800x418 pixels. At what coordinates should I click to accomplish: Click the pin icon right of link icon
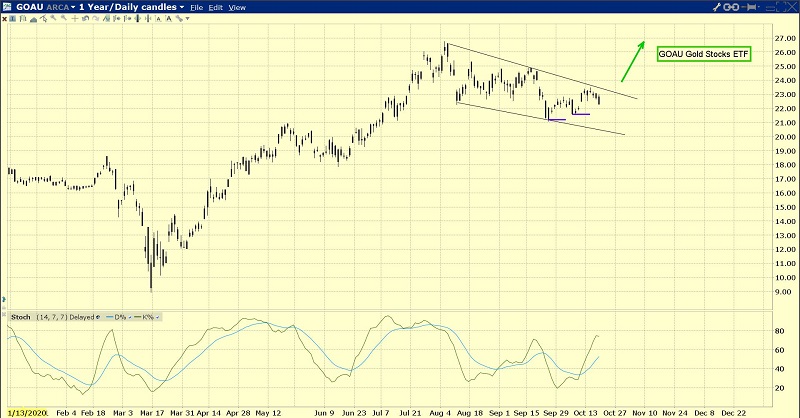749,7
